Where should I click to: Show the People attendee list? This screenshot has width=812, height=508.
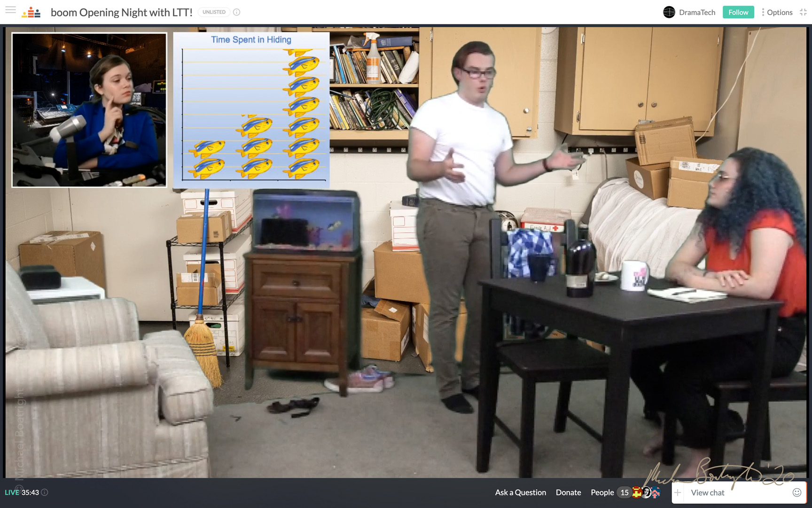(x=602, y=492)
